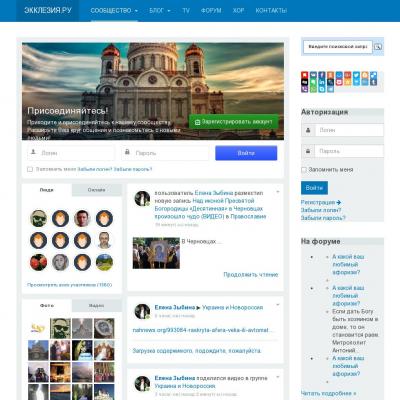Share via Google Plus icon
The height and width of the screenshot is (400, 400).
(348, 75)
